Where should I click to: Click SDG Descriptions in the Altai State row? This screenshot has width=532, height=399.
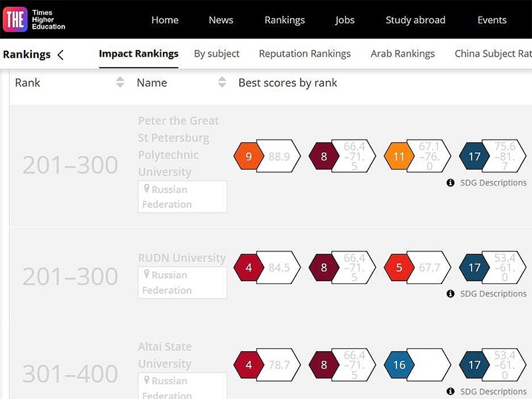coord(493,392)
